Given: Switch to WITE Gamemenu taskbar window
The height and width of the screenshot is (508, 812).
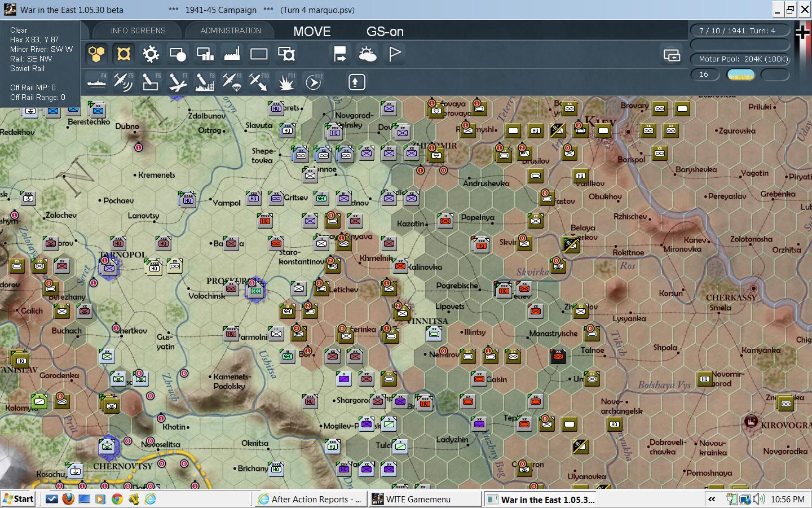Looking at the screenshot, I should tap(426, 499).
